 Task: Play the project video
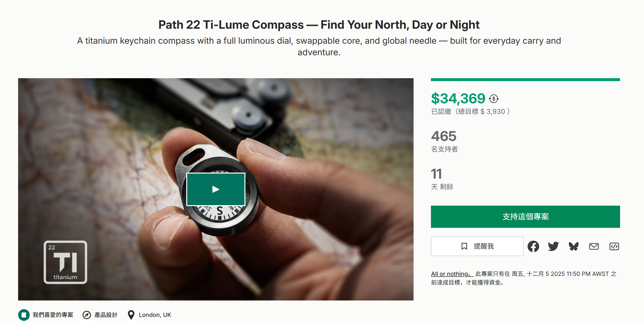215,189
